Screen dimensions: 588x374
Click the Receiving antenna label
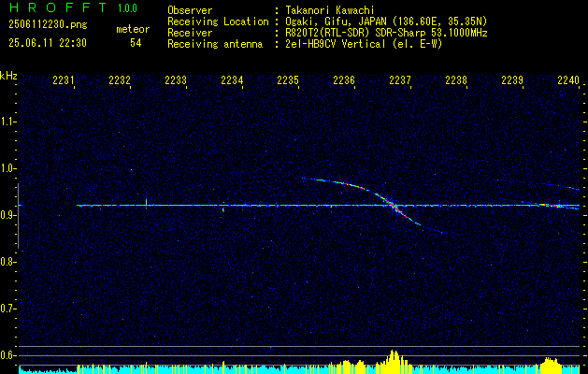click(215, 44)
